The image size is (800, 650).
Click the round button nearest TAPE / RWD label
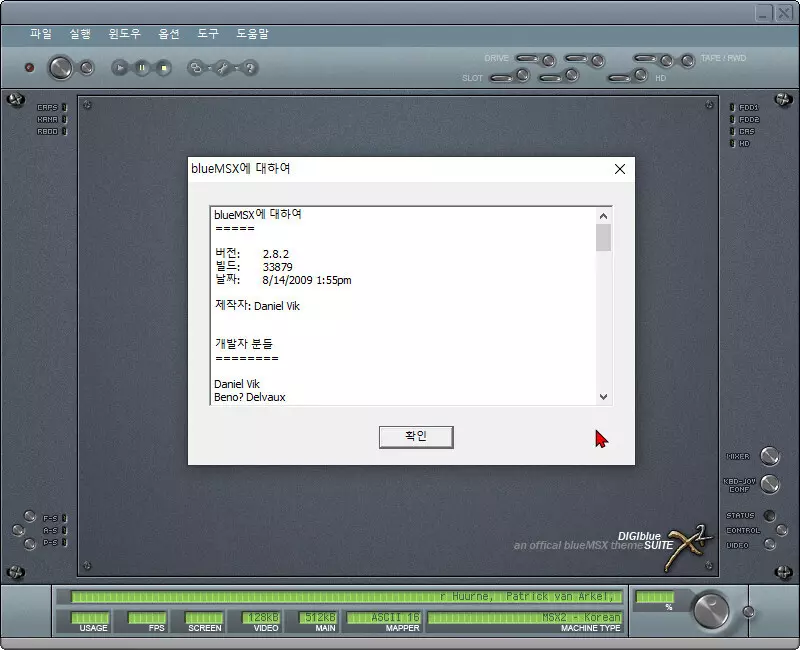(x=688, y=61)
